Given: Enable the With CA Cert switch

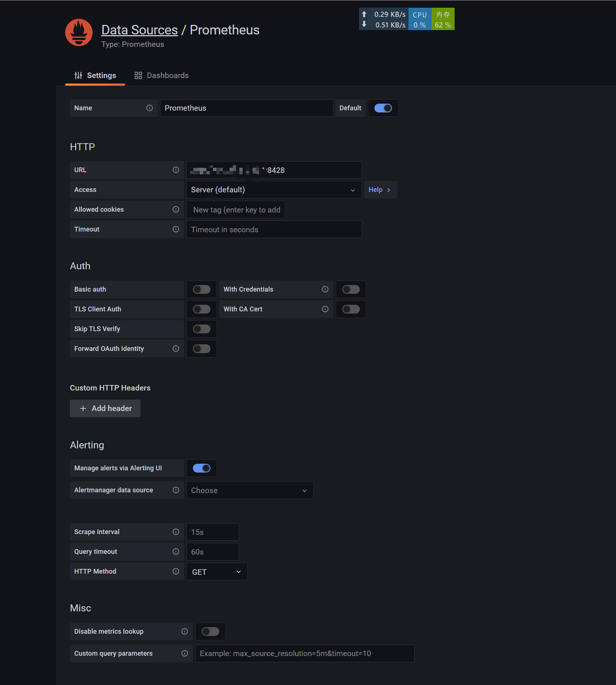Looking at the screenshot, I should pos(351,309).
